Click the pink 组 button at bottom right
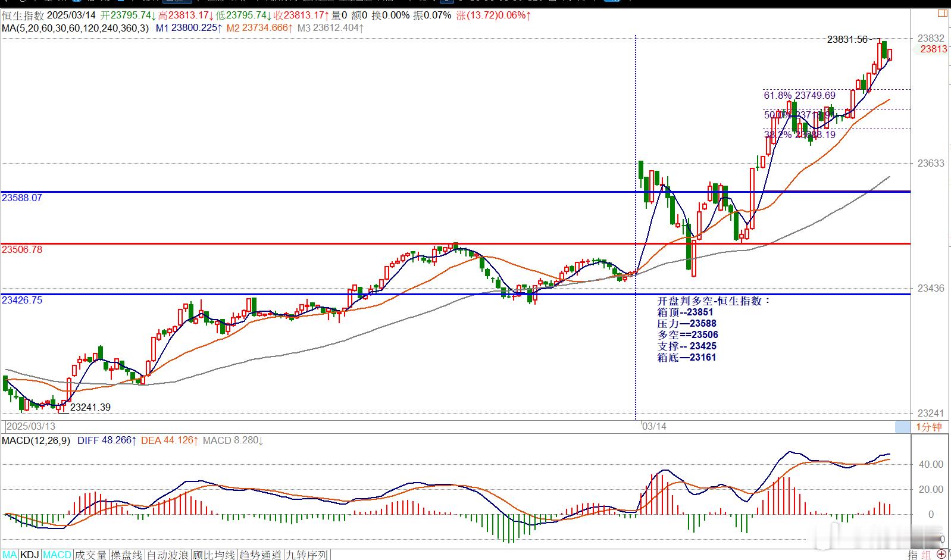This screenshot has height=560, width=951. coord(927,555)
